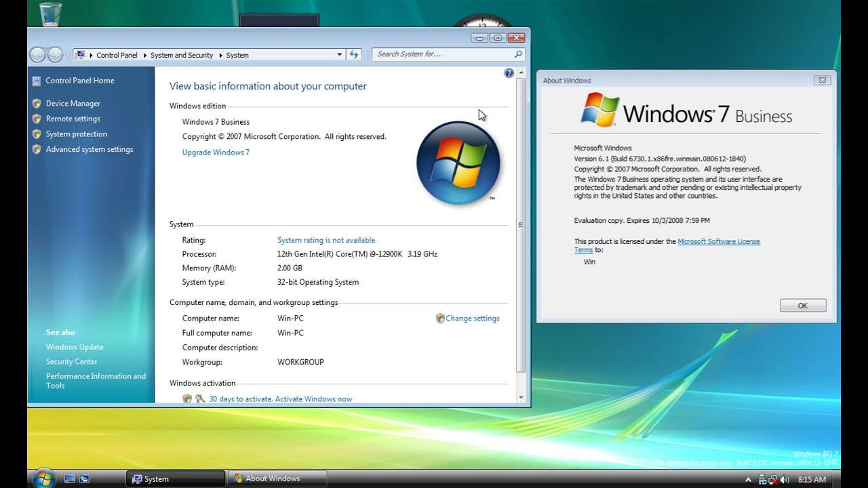Select System and Security breadcrumb
The height and width of the screenshot is (488, 868).
[182, 55]
